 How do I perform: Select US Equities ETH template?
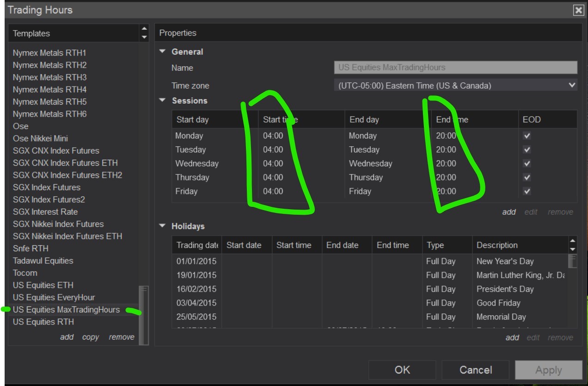tap(43, 285)
